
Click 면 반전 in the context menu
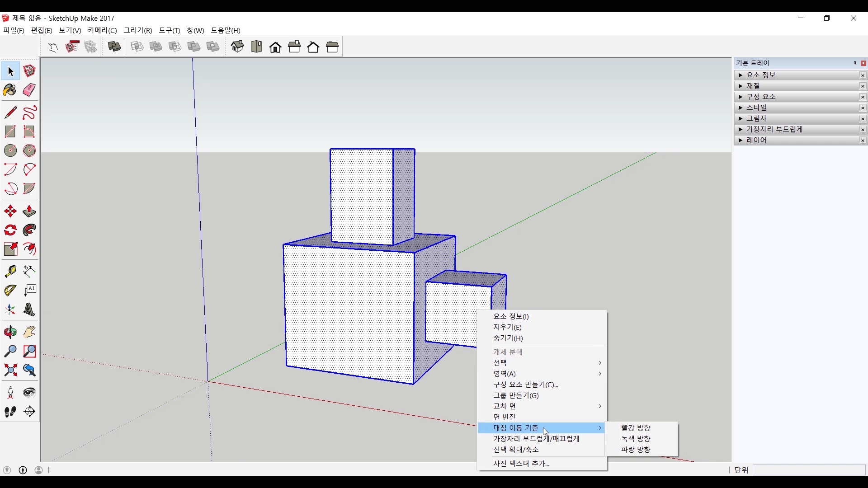click(505, 417)
